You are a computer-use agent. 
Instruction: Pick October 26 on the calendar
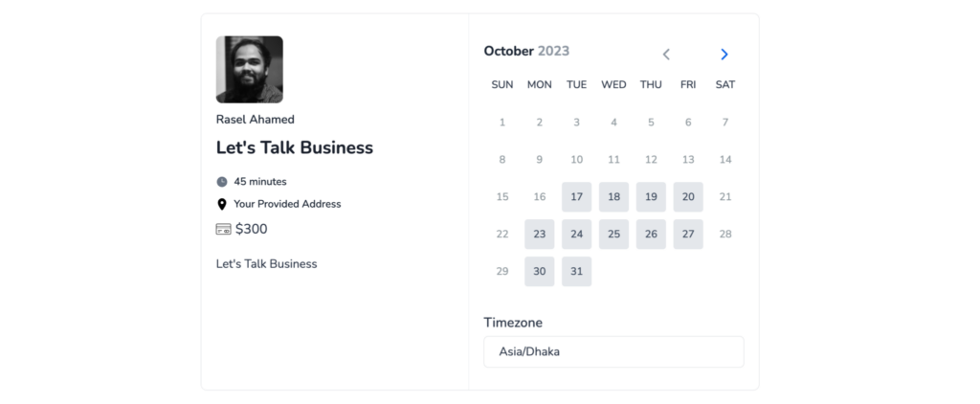pyautogui.click(x=651, y=235)
